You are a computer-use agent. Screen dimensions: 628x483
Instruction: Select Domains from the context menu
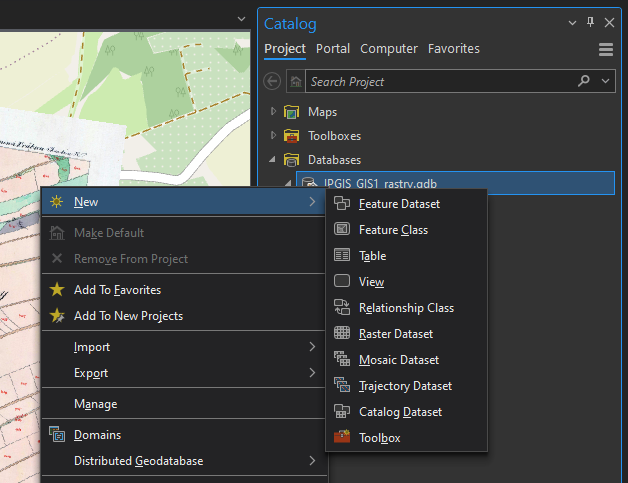click(x=97, y=435)
